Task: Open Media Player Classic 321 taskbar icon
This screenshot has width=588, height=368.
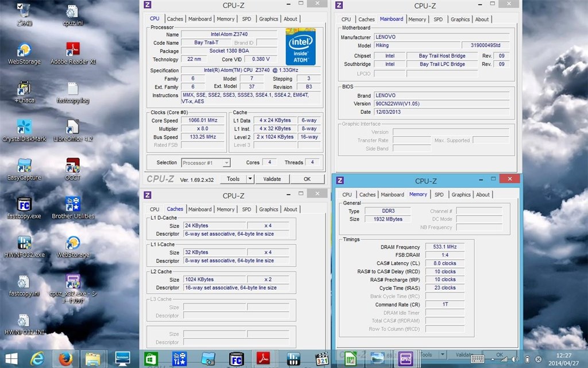Action: 322,359
